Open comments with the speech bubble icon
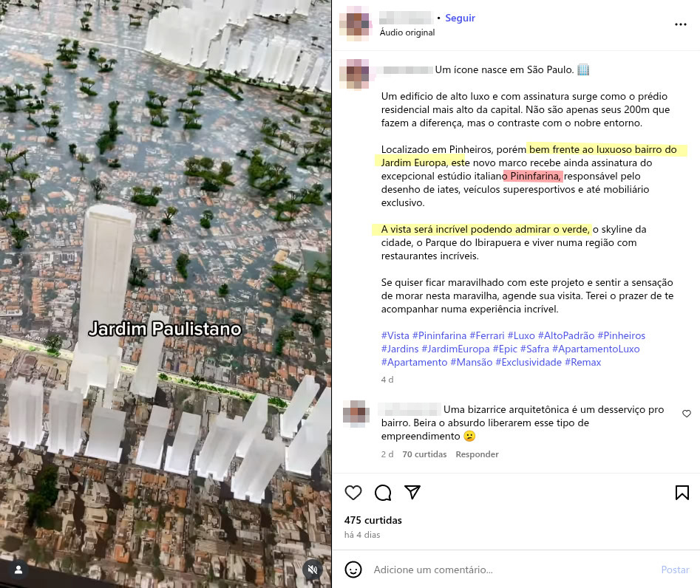Image resolution: width=700 pixels, height=588 pixels. pyautogui.click(x=383, y=493)
